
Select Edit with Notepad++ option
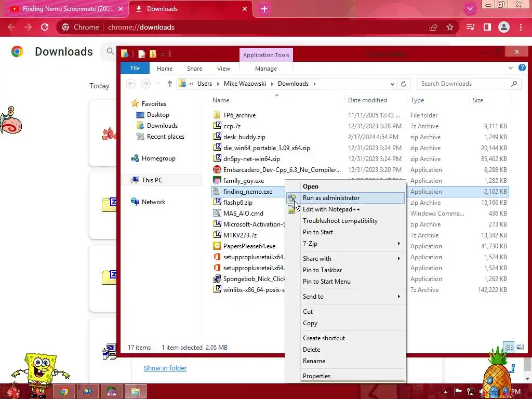pyautogui.click(x=345, y=209)
